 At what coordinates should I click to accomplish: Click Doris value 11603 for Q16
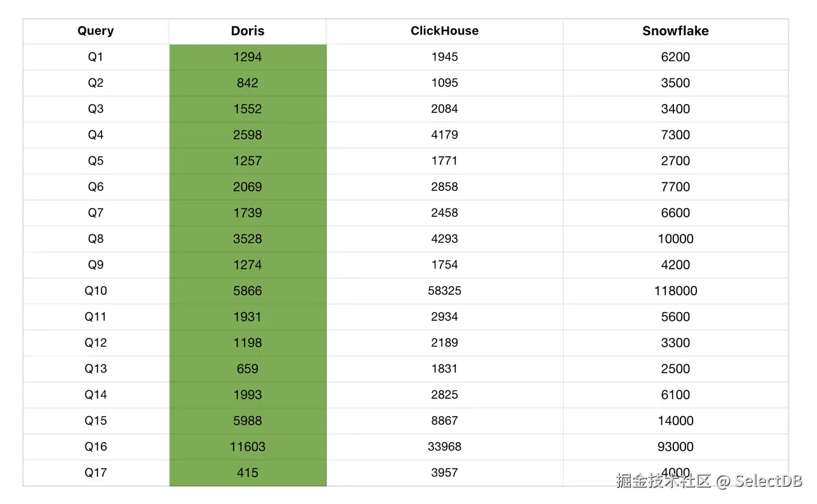(248, 447)
